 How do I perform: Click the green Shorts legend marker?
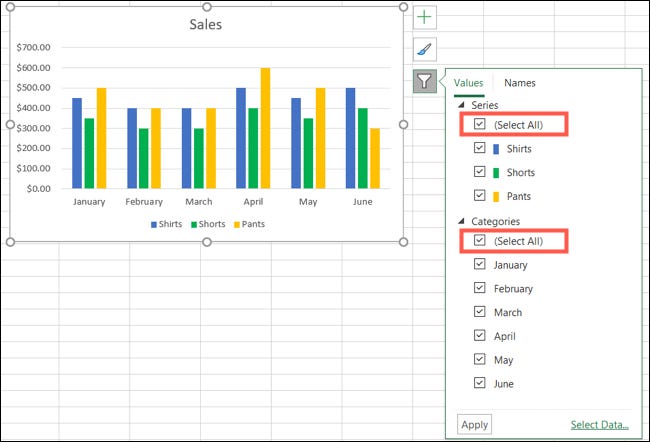pyautogui.click(x=196, y=224)
